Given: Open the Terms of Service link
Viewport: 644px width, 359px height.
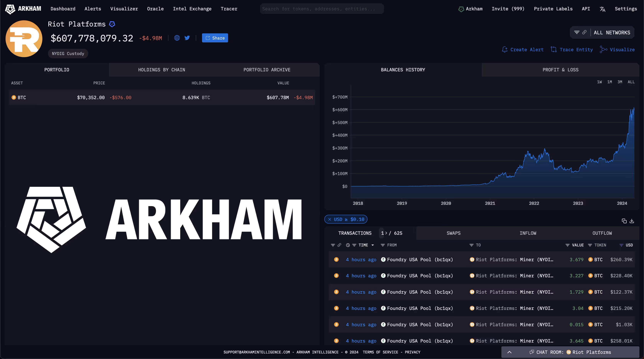Looking at the screenshot, I should coord(380,352).
